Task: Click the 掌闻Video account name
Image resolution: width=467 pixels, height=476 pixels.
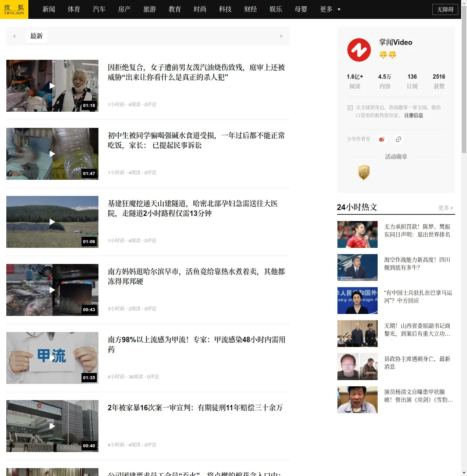Action: 396,42
